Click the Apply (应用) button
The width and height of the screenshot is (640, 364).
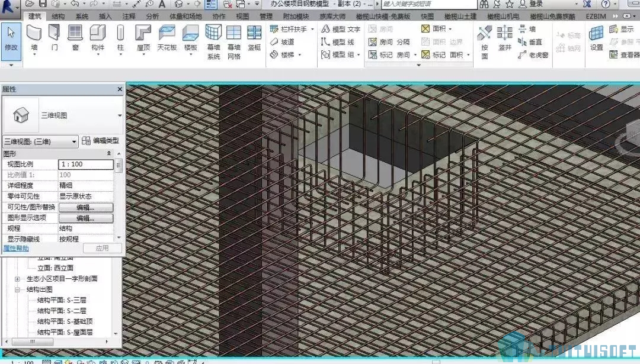coord(102,248)
